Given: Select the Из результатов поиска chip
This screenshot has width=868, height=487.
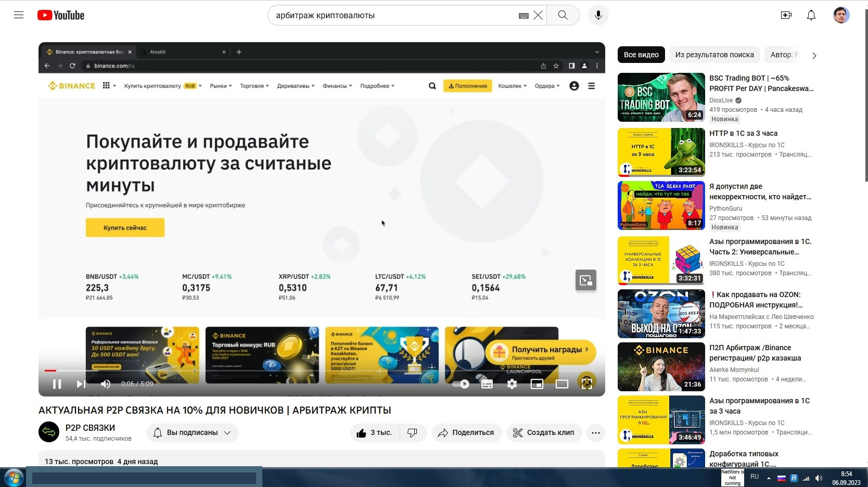Looking at the screenshot, I should (x=714, y=55).
